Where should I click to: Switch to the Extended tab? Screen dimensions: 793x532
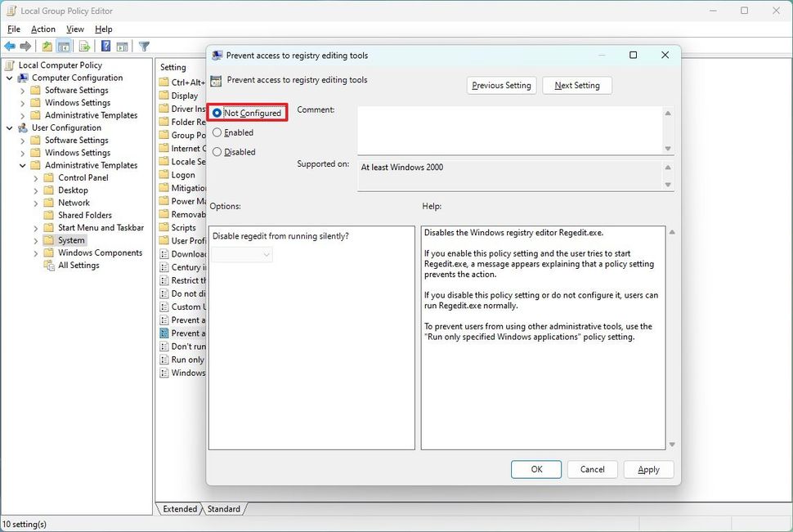(x=179, y=508)
